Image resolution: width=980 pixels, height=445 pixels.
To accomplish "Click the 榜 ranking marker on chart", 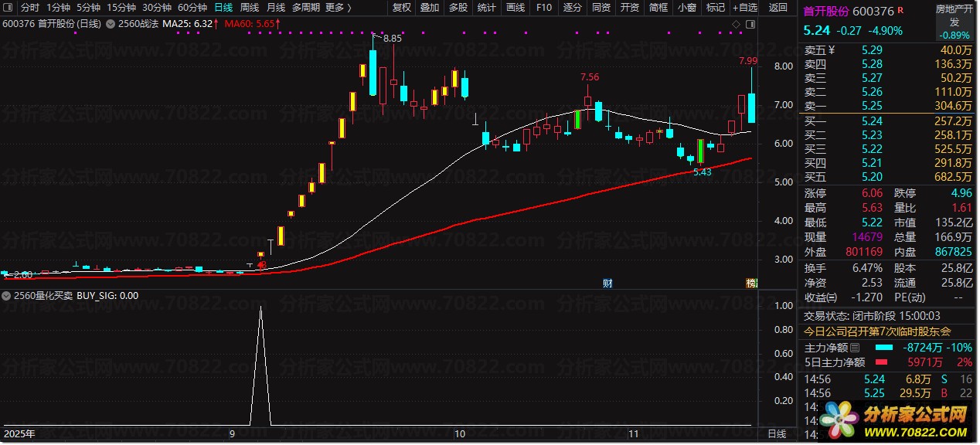I will 750,284.
